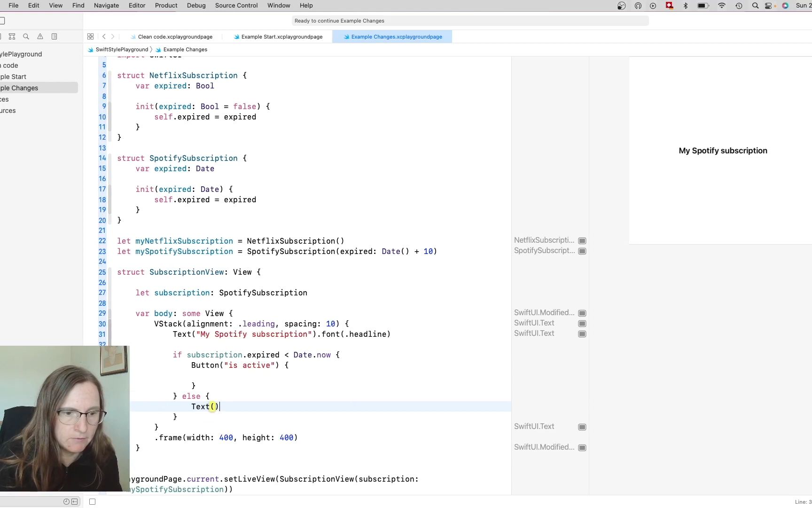Open the Debug menu
This screenshot has height=508, width=812.
[196, 6]
